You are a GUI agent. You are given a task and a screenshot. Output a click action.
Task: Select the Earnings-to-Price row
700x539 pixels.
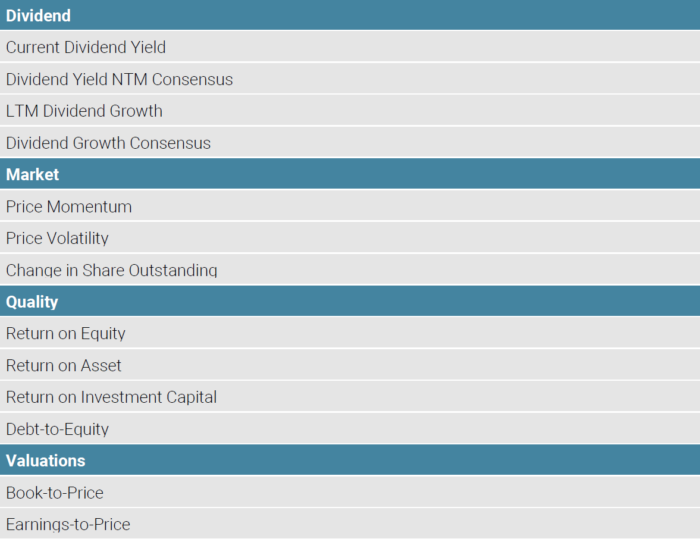pos(68,524)
